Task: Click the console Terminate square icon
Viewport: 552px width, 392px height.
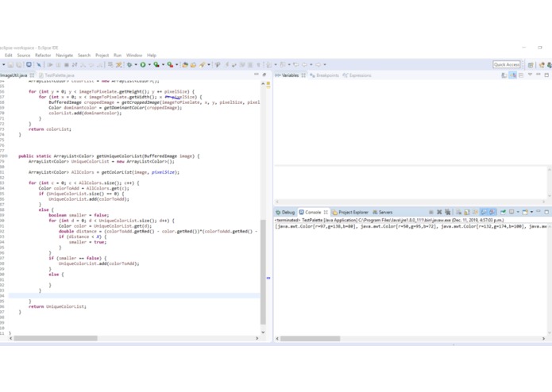Action: tap(431, 212)
